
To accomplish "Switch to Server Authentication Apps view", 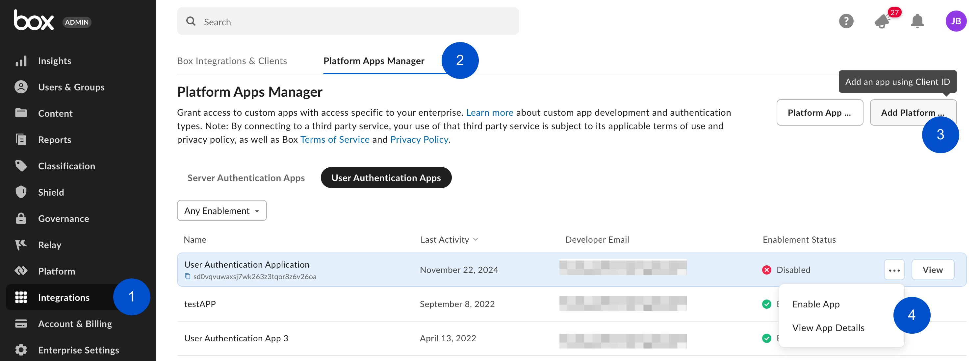I will click(x=246, y=178).
